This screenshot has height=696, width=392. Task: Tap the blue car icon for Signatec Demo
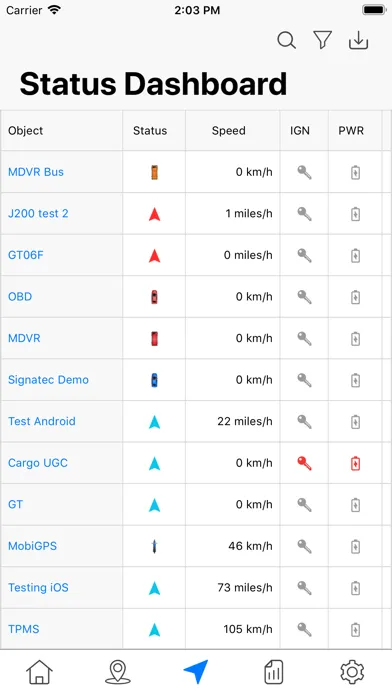point(154,380)
